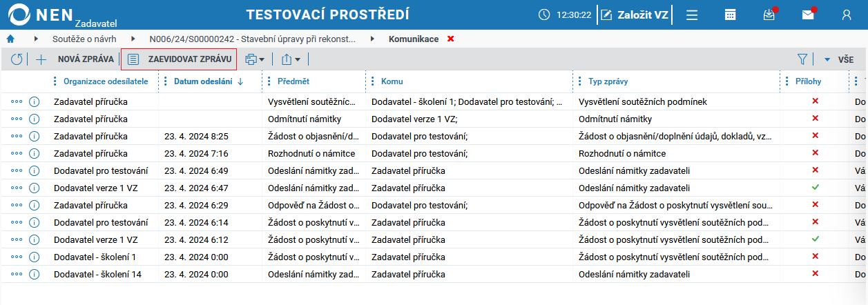The width and height of the screenshot is (868, 305).
Task: Open the mail envelope notifications
Action: click(x=807, y=14)
